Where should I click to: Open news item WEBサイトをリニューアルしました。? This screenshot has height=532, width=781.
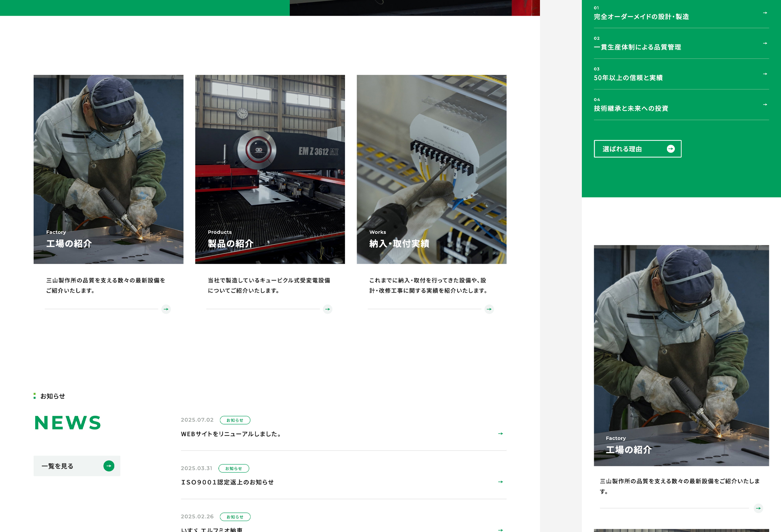231,434
